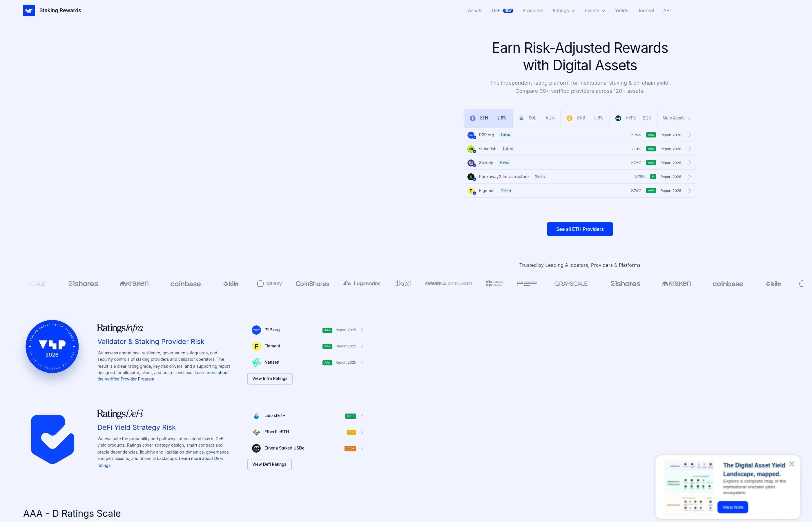The width and height of the screenshot is (812, 522).
Task: Switch to the BNB asset tab
Action: 585,118
